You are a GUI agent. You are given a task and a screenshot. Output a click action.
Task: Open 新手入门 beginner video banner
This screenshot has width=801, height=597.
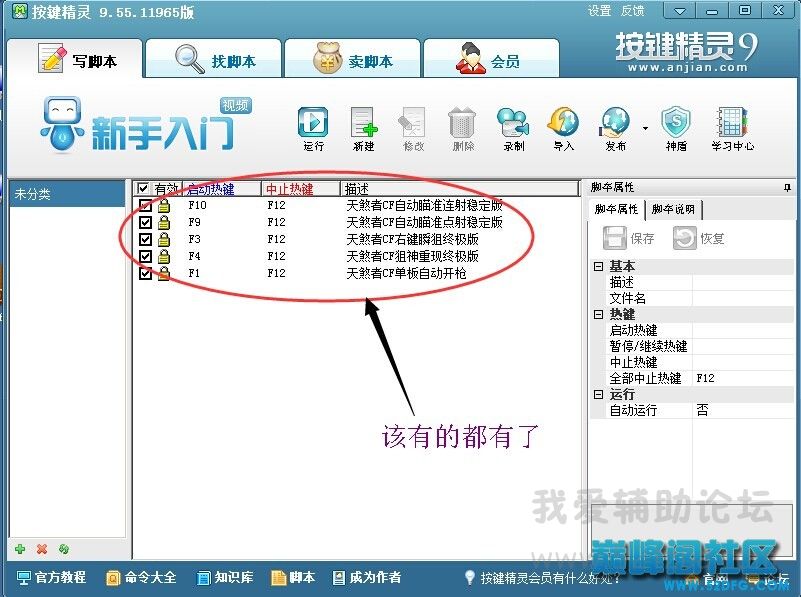[146, 125]
